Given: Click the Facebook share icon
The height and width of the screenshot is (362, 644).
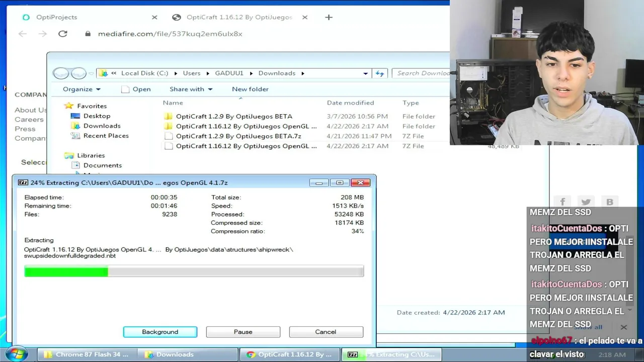Looking at the screenshot, I should point(562,202).
